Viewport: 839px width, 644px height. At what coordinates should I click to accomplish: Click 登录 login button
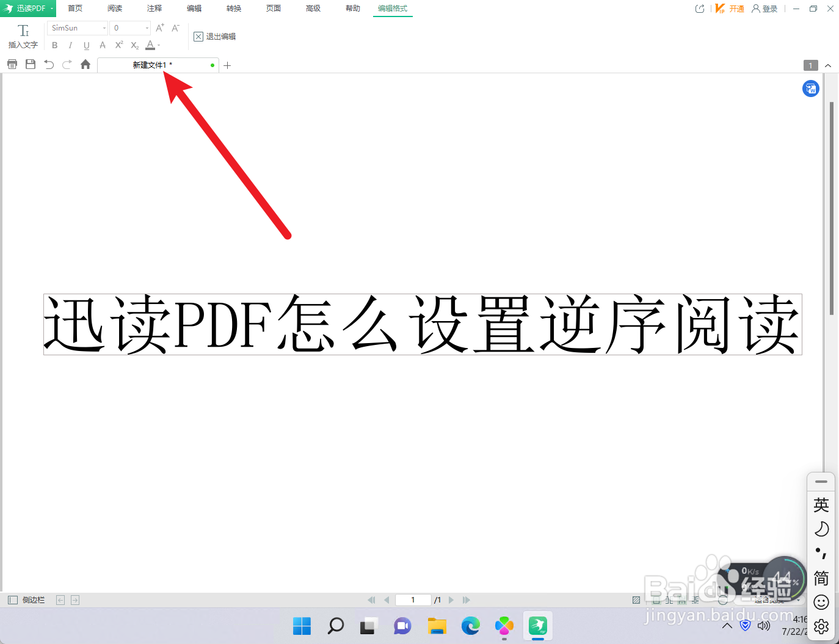pyautogui.click(x=765, y=9)
